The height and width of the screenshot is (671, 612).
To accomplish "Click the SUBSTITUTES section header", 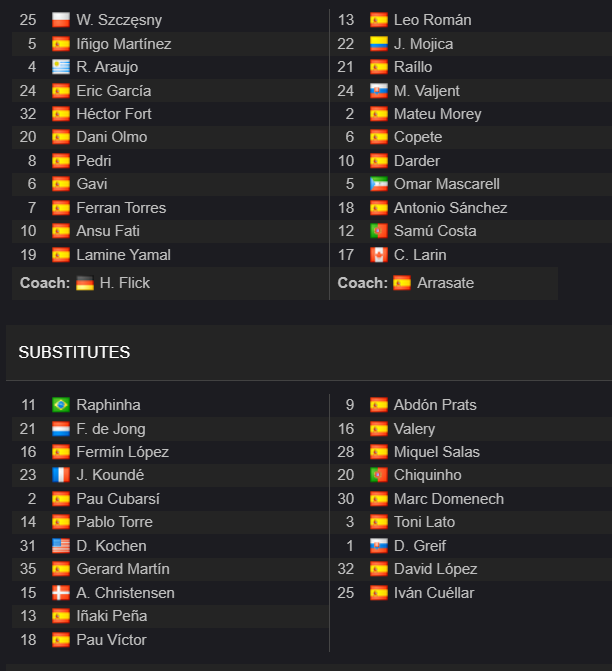I will [x=74, y=353].
